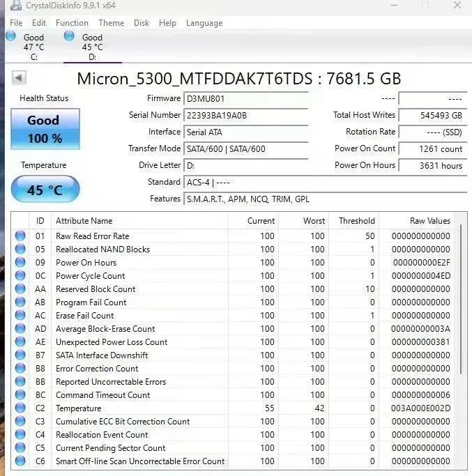This screenshot has height=476, width=472.
Task: Open the Disk menu
Action: coord(142,23)
